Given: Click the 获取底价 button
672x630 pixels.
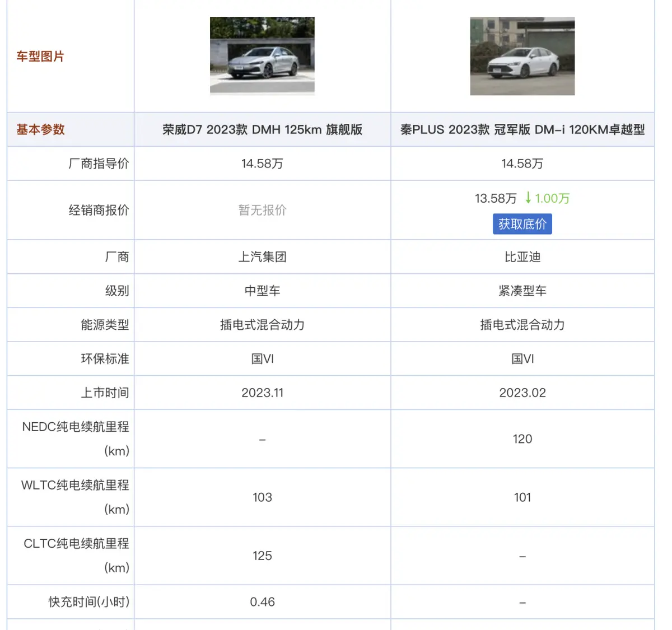Looking at the screenshot, I should point(522,224).
